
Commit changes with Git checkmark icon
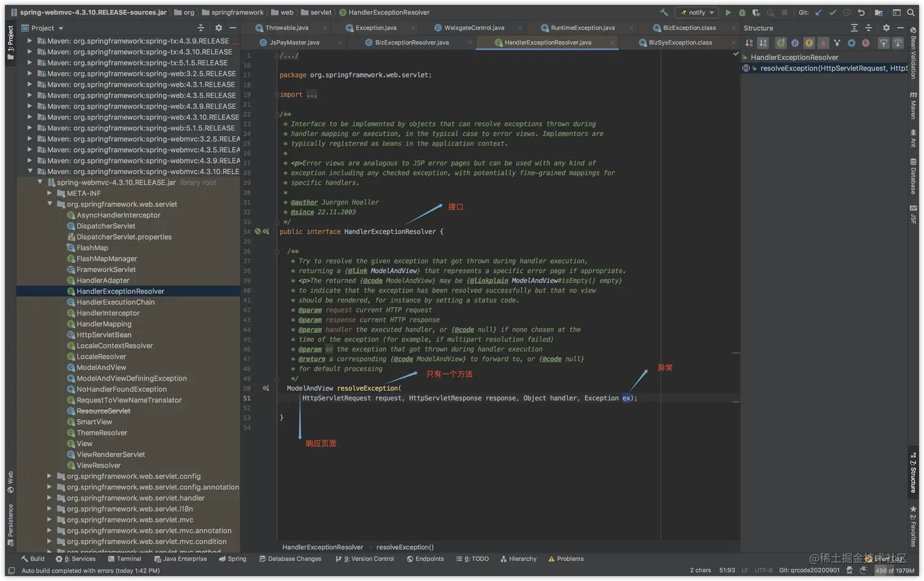pos(832,12)
